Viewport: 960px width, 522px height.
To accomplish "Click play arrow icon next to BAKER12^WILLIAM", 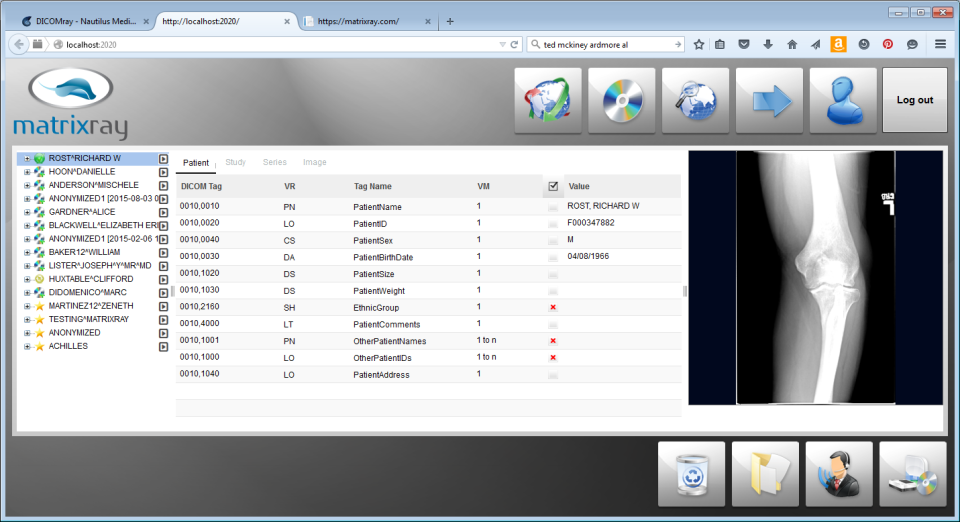I will pos(163,253).
